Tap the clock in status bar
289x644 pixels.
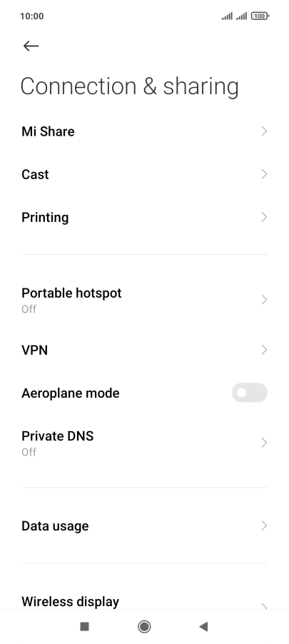click(31, 16)
